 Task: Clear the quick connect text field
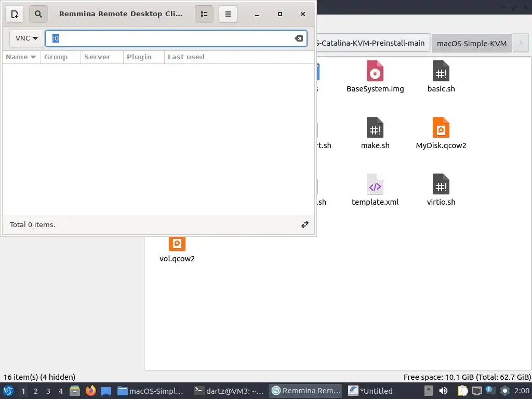(299, 38)
